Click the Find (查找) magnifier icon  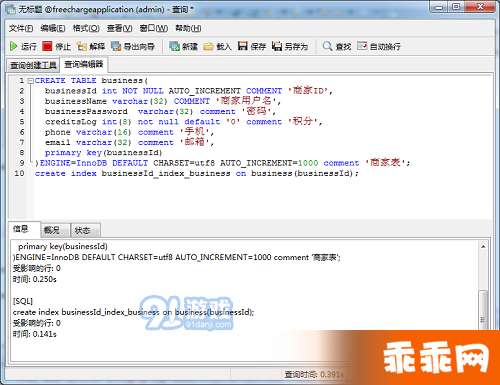[x=327, y=46]
